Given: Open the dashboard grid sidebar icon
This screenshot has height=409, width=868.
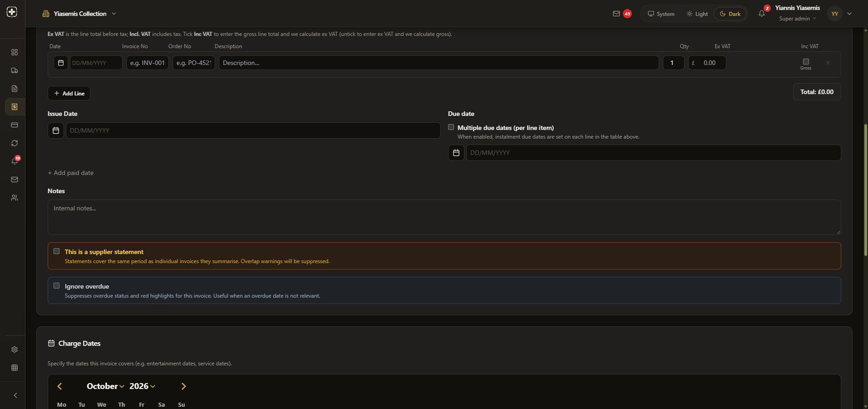Looking at the screenshot, I should point(15,52).
